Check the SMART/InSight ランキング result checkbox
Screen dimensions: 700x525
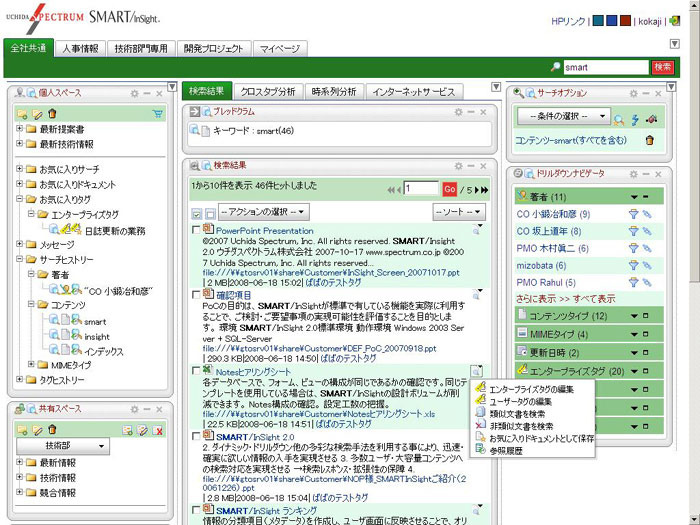click(x=196, y=510)
